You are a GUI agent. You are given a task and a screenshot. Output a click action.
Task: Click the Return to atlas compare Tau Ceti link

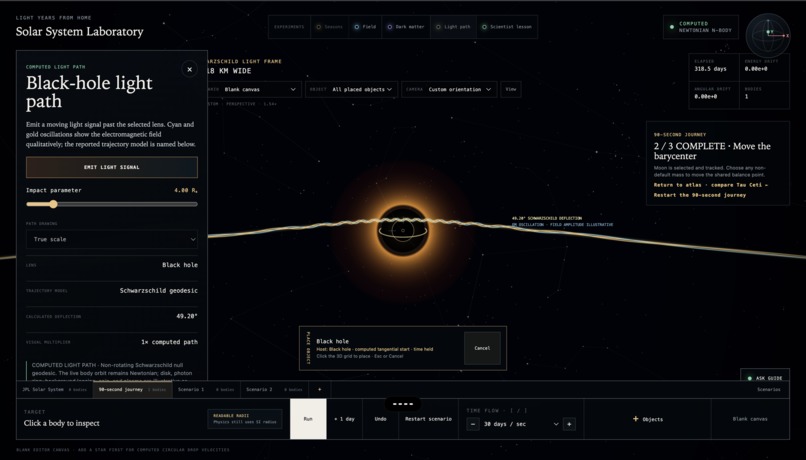pyautogui.click(x=710, y=185)
